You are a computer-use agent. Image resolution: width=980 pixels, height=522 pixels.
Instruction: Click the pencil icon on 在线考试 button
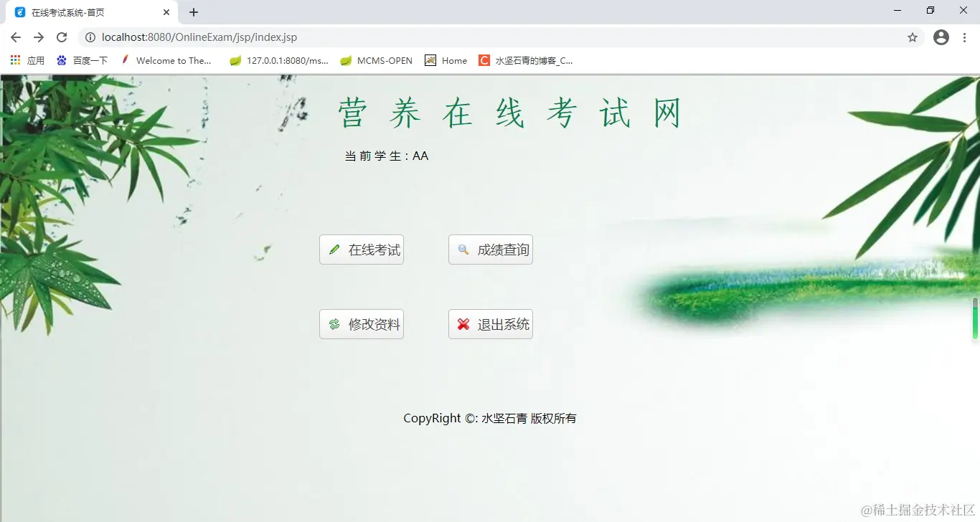coord(334,249)
